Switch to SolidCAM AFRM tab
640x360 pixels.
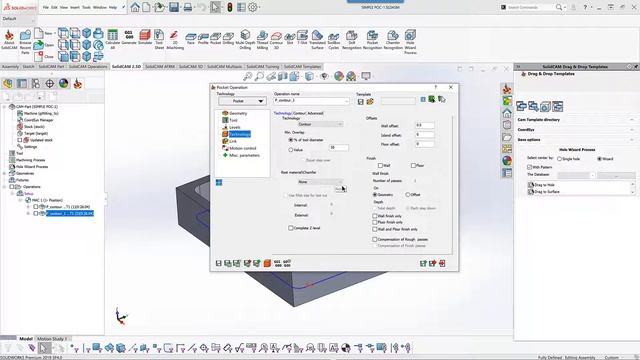coord(160,67)
